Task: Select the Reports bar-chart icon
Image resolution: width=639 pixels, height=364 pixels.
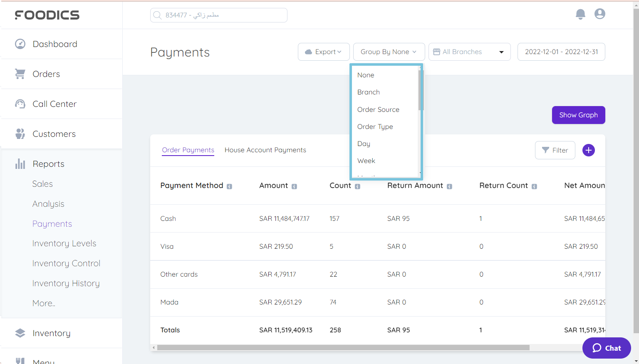Action: 20,163
